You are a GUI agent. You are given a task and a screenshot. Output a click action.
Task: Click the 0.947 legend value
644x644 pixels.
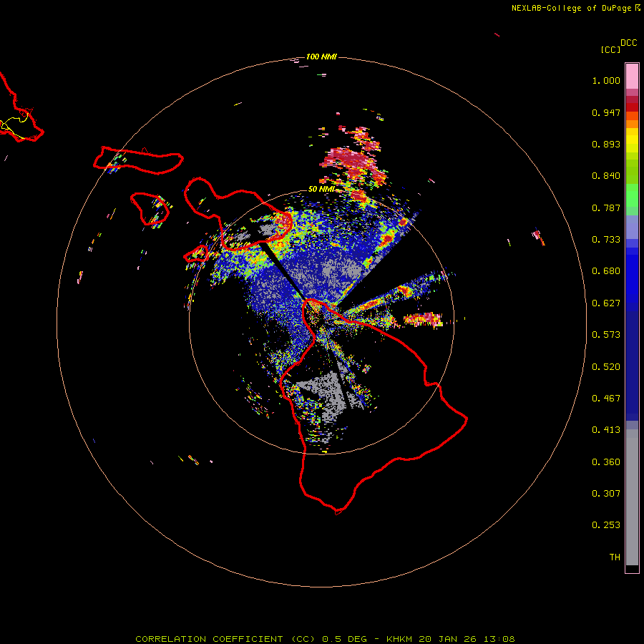pos(606,112)
